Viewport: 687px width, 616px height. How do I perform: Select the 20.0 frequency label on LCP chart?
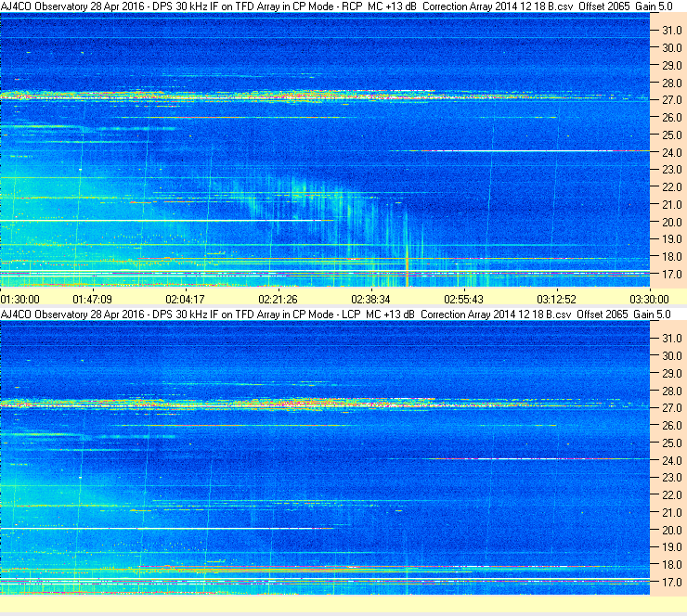coord(671,530)
